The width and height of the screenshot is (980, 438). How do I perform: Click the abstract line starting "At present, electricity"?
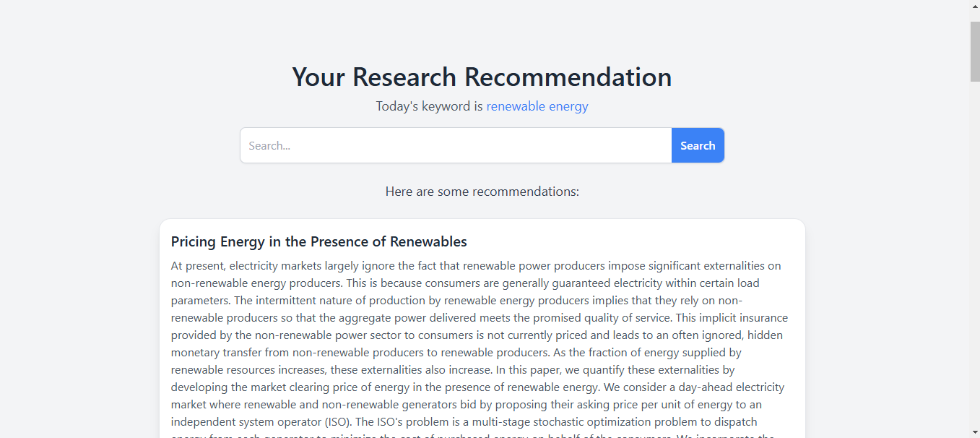476,266
